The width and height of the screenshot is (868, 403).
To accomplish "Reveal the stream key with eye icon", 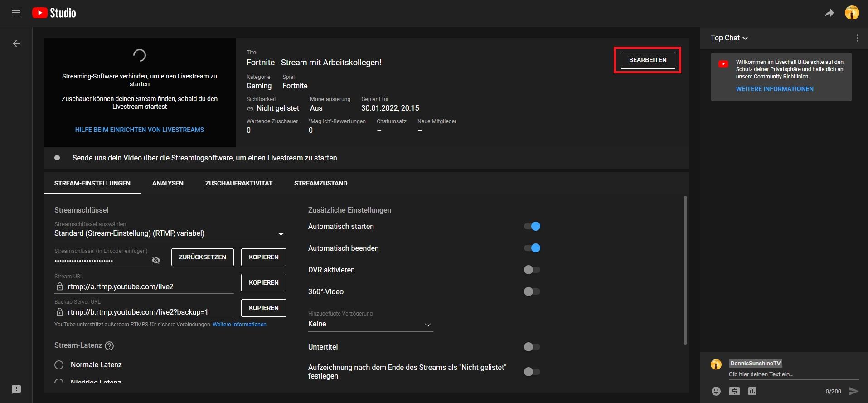I will tap(156, 260).
